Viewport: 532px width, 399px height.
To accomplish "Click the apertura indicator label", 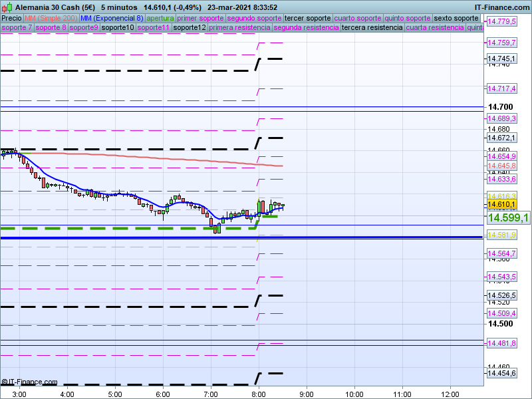I will pos(160,18).
